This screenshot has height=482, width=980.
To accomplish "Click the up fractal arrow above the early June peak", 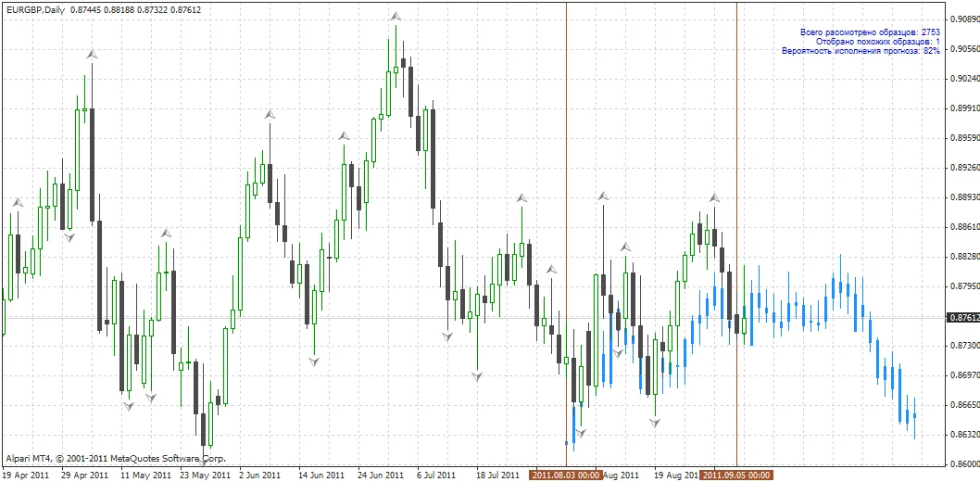I will tap(270, 114).
